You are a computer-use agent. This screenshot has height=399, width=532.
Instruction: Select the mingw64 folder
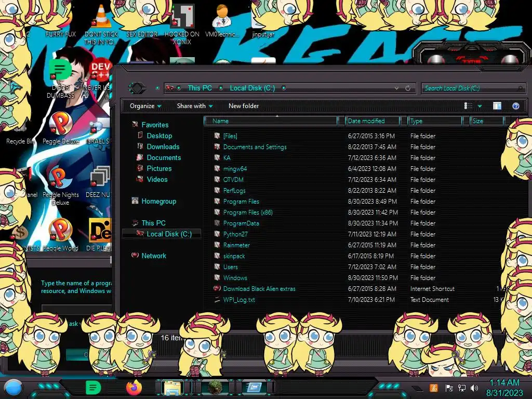(x=235, y=169)
